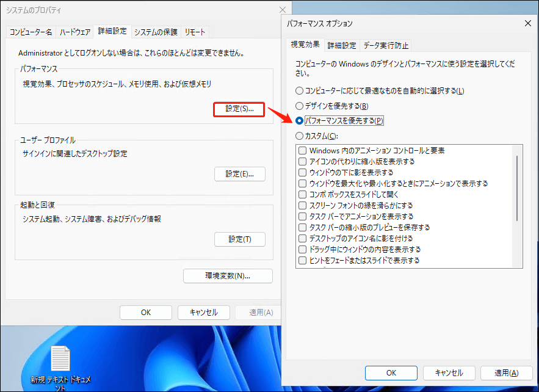Turn on スクリーン フォントの縁を滑らかにする

point(356,206)
